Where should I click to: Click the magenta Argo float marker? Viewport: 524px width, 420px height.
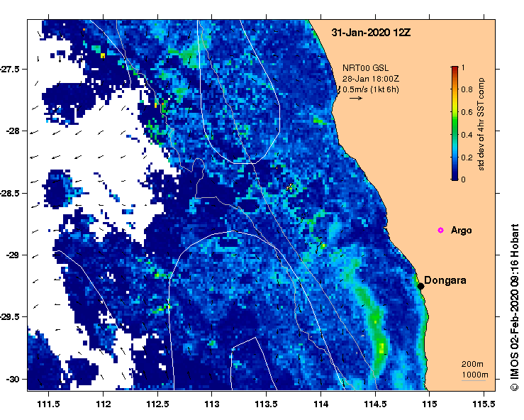[x=440, y=230]
